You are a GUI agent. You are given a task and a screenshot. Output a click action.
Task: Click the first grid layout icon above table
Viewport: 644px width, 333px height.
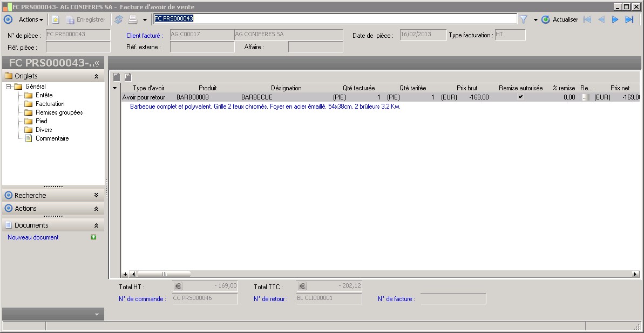(x=117, y=77)
